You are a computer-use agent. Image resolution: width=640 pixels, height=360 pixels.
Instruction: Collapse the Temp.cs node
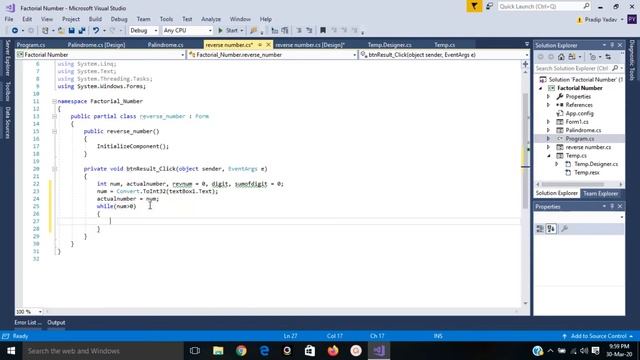(x=549, y=156)
